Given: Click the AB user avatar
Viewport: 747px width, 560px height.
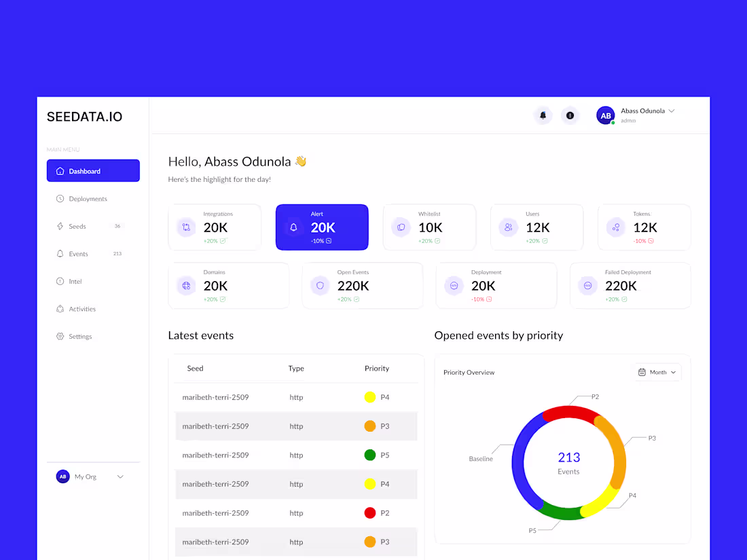Looking at the screenshot, I should 605,115.
